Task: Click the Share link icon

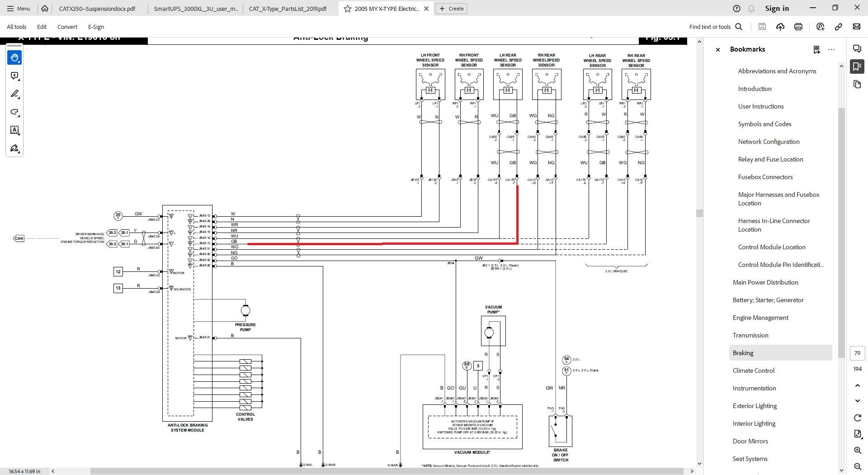Action: point(838,27)
